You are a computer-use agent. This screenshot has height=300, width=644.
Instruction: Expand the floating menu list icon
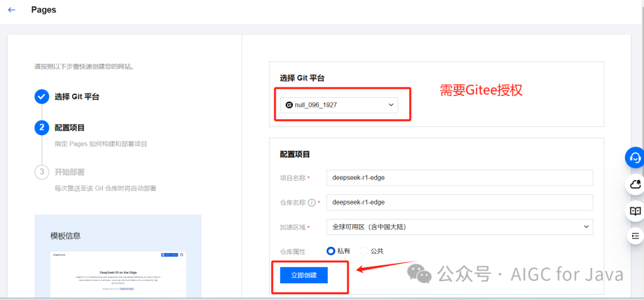635,236
